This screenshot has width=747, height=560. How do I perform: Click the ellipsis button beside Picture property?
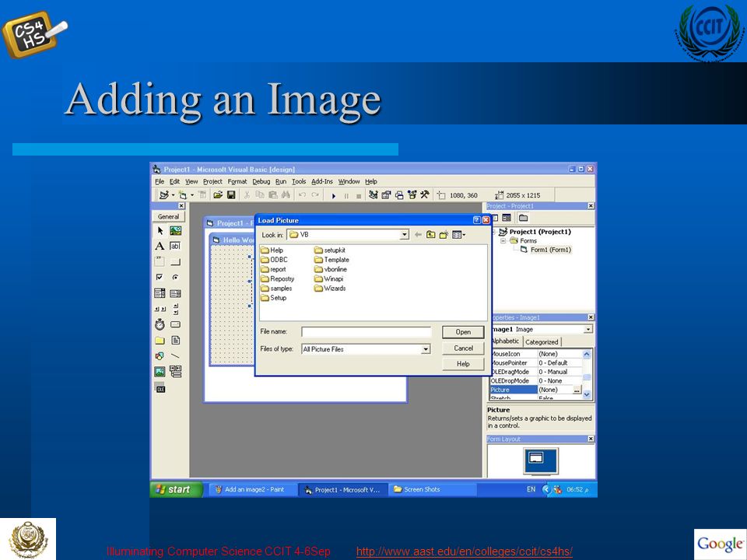point(577,390)
